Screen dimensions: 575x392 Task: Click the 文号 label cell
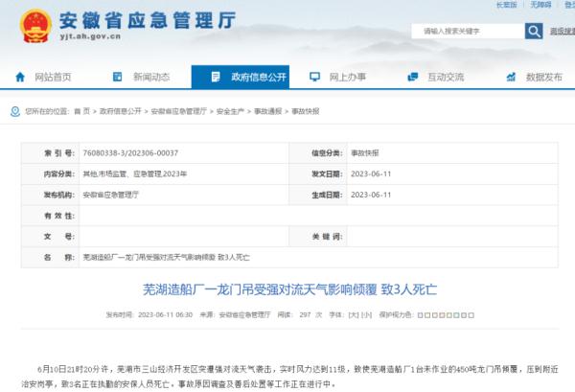coord(51,237)
